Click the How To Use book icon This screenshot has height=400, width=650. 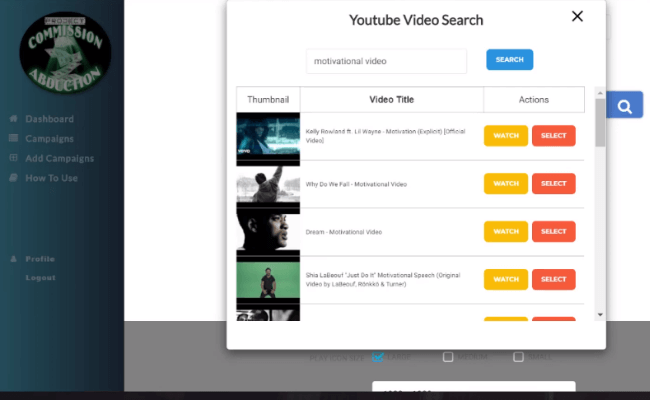[x=13, y=177]
